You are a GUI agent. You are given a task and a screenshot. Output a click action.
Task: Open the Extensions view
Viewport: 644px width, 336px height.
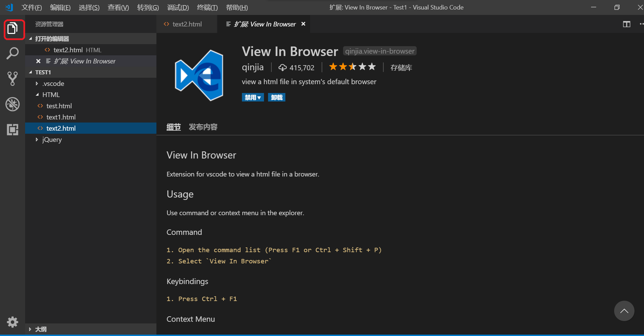click(x=13, y=130)
